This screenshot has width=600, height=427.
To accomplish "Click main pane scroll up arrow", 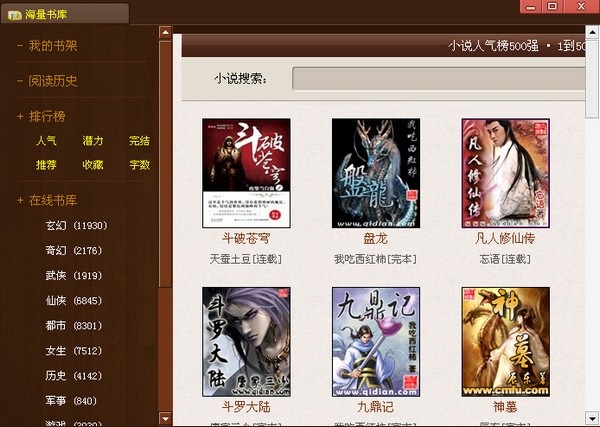I will coord(592,32).
